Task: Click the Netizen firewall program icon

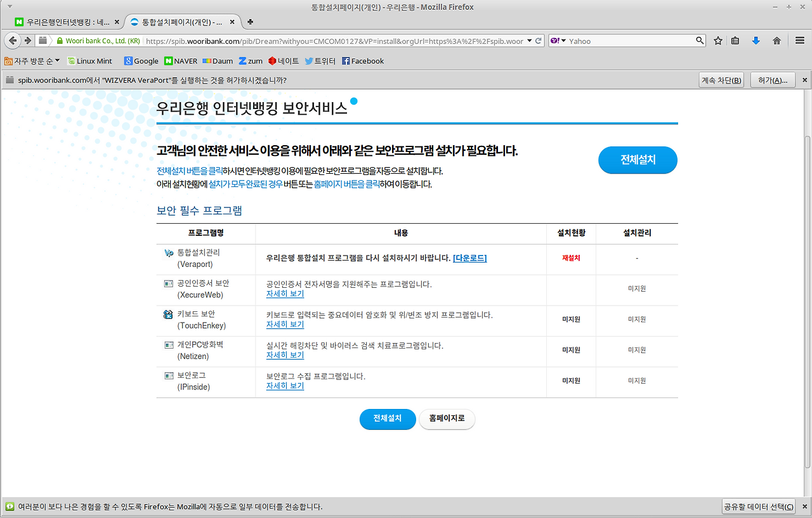Action: click(169, 345)
